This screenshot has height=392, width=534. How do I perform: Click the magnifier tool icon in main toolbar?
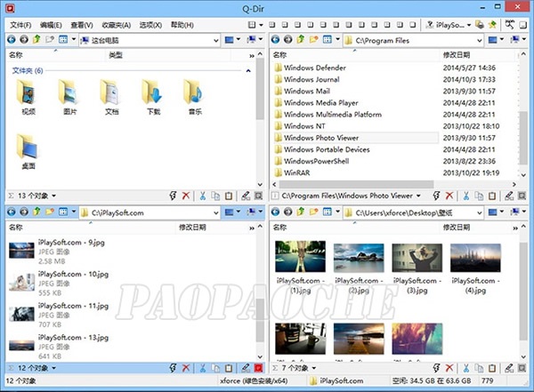point(509,25)
